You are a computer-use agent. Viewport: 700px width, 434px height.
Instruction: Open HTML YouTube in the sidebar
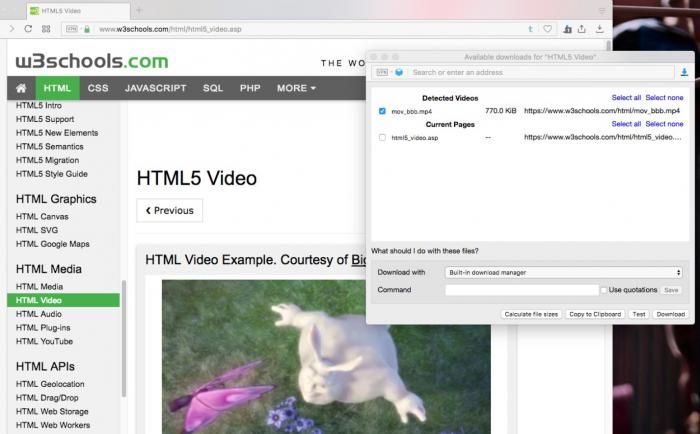[x=44, y=341]
